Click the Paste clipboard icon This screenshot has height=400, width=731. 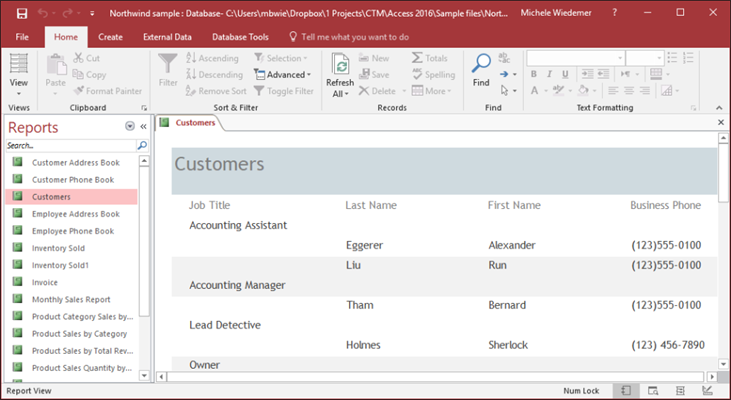coord(56,65)
